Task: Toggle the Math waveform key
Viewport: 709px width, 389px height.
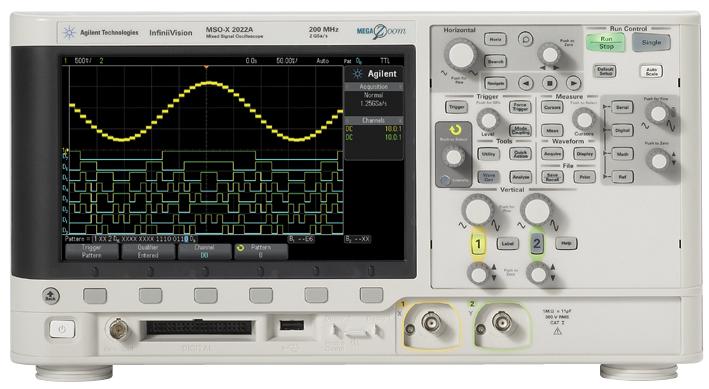Action: [x=622, y=154]
